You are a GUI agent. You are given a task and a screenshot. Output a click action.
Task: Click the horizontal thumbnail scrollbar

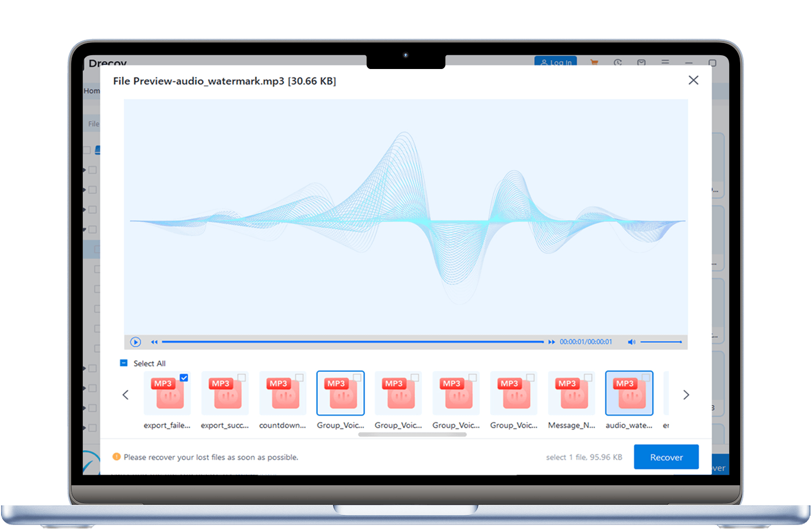pyautogui.click(x=412, y=434)
